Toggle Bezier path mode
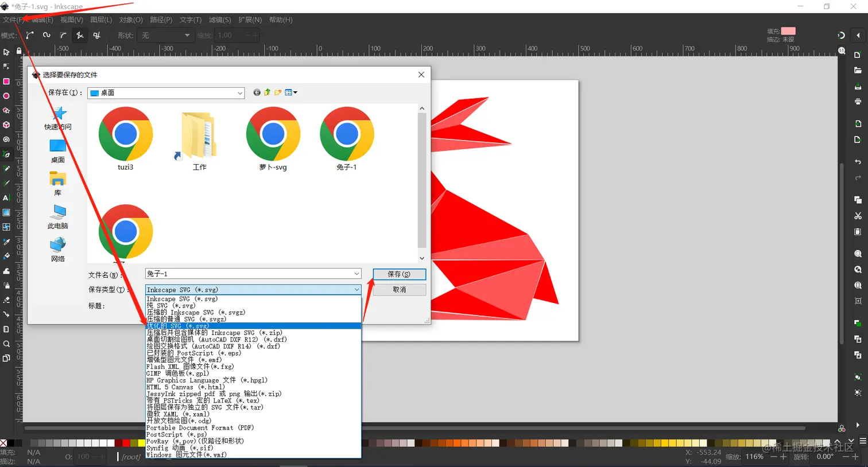The image size is (868, 467). point(30,35)
